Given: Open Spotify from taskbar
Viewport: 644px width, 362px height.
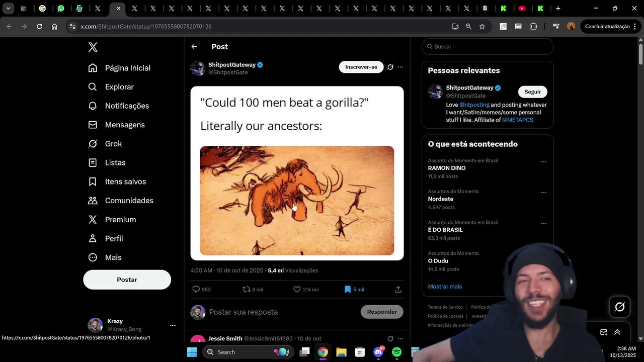Looking at the screenshot, I should pos(397,352).
